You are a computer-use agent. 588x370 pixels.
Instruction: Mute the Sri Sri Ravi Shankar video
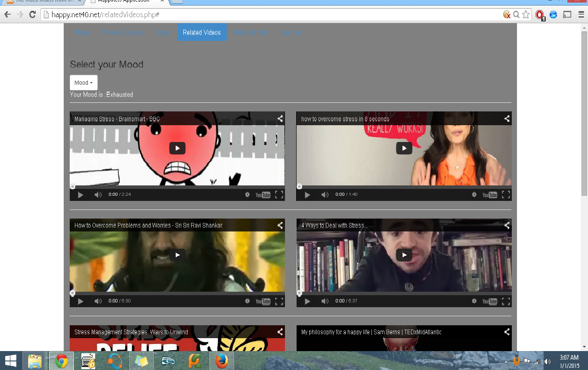(x=98, y=301)
